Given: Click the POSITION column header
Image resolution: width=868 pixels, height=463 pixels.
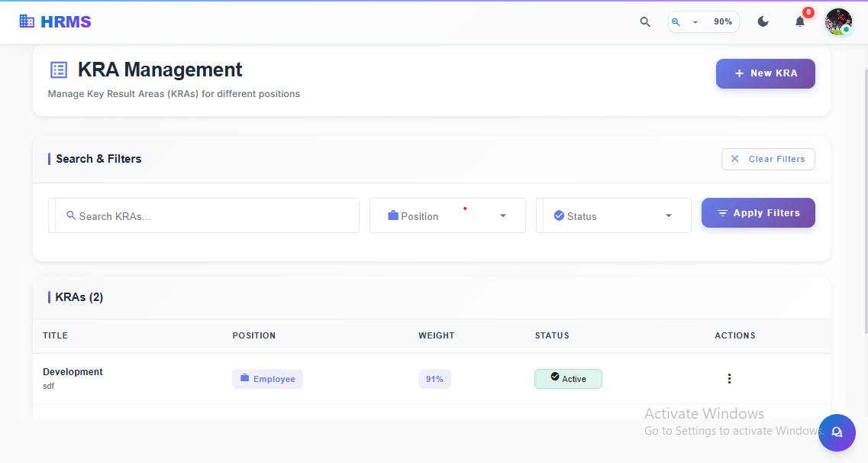Looking at the screenshot, I should (254, 335).
